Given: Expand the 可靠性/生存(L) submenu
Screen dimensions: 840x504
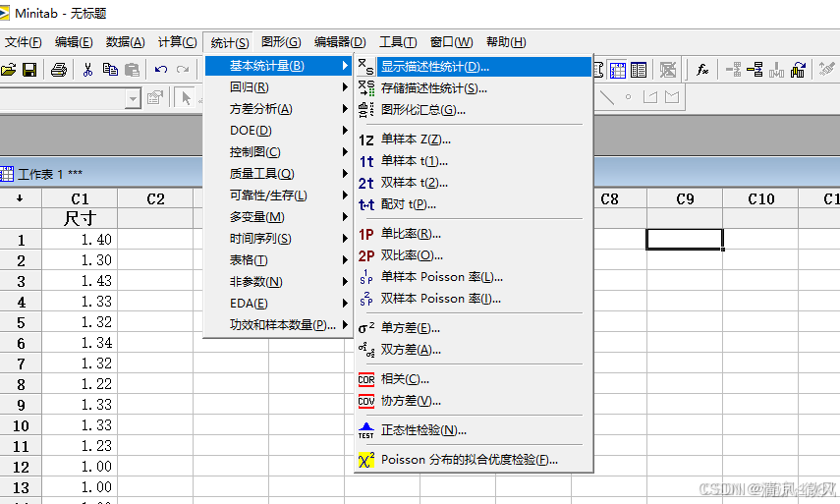Looking at the screenshot, I should (279, 196).
